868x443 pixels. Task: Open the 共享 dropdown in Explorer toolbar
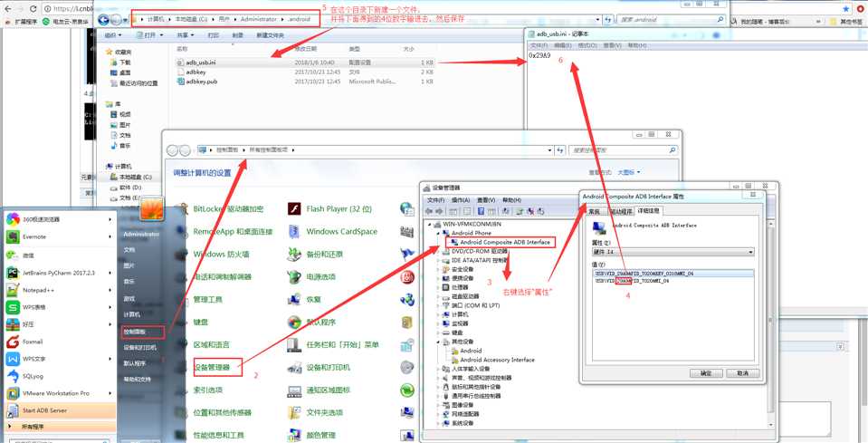click(185, 35)
